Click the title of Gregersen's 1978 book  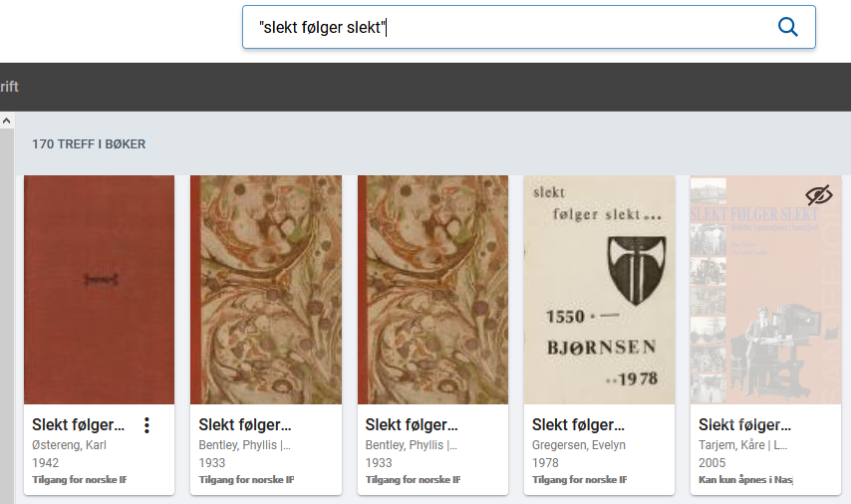click(x=579, y=425)
